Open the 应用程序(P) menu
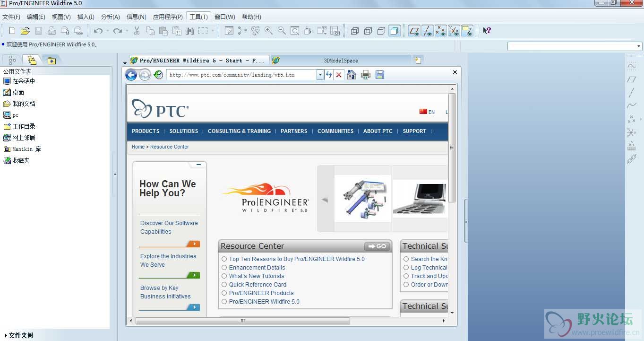This screenshot has height=341, width=644. (x=168, y=17)
